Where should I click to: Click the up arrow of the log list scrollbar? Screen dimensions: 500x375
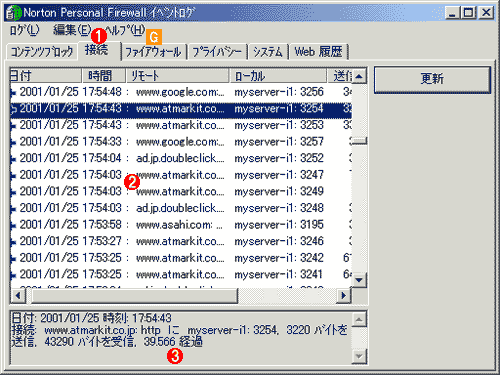coord(359,76)
